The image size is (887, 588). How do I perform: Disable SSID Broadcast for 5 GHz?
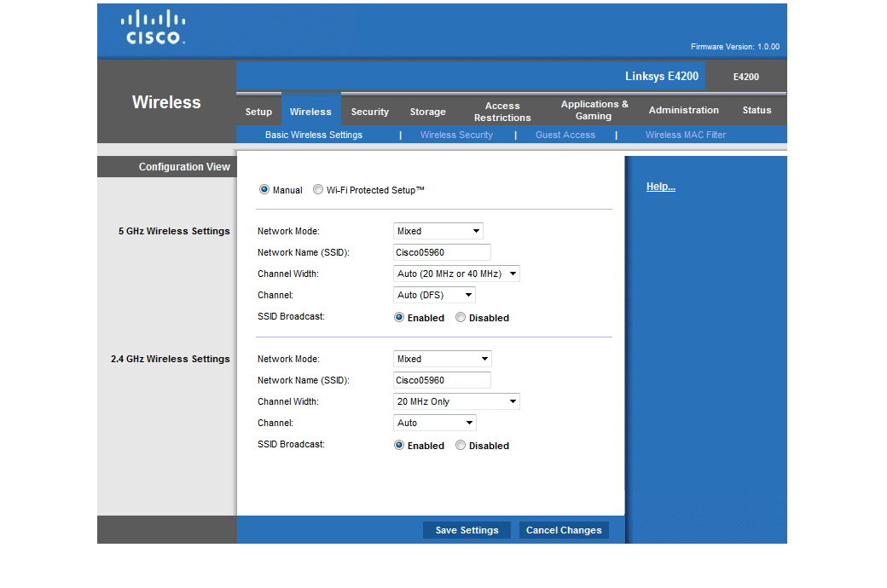coord(461,318)
